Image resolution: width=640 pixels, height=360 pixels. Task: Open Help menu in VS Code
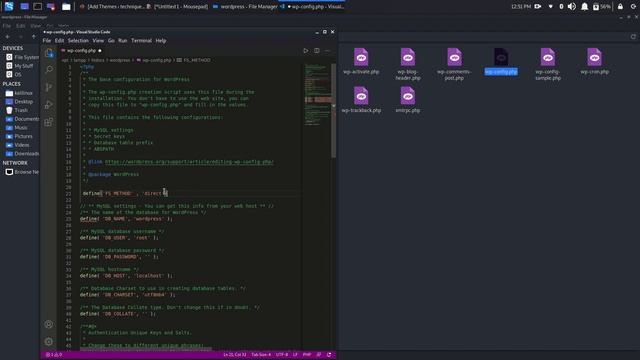click(x=161, y=41)
